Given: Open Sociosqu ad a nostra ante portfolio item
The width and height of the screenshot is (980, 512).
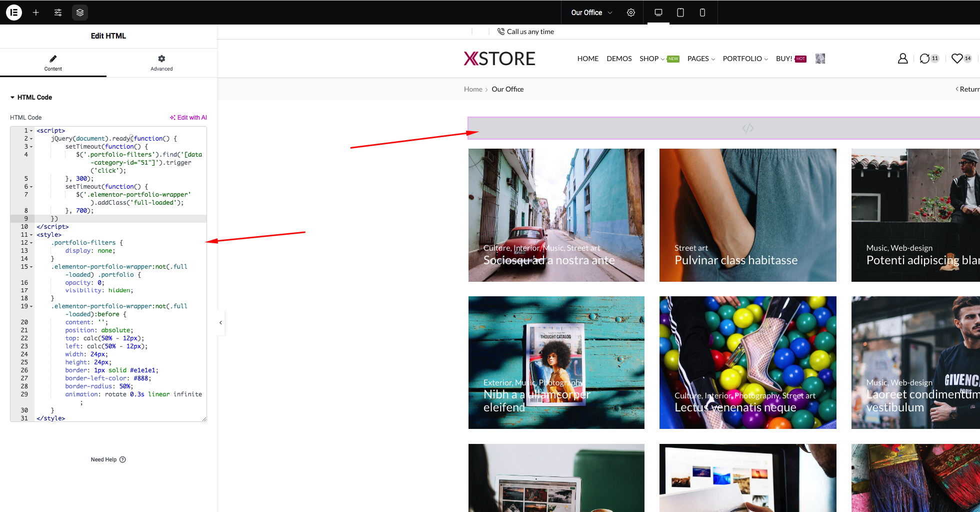Looking at the screenshot, I should 556,215.
